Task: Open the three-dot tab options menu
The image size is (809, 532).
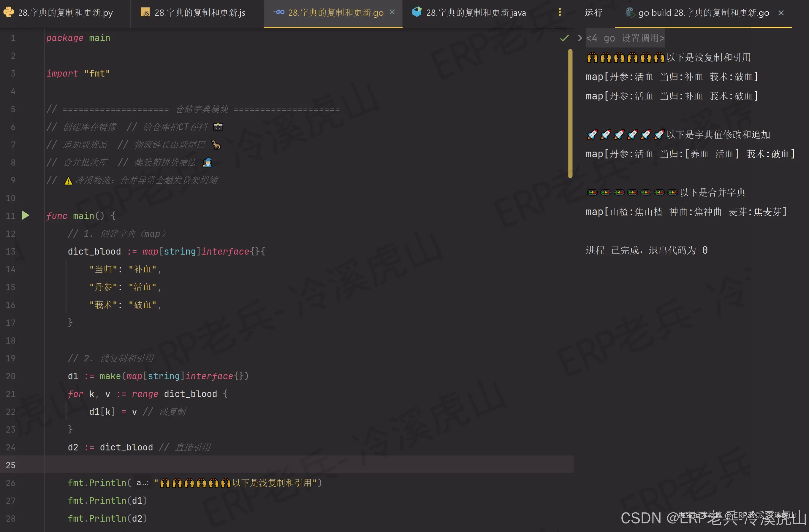Action: [x=560, y=12]
